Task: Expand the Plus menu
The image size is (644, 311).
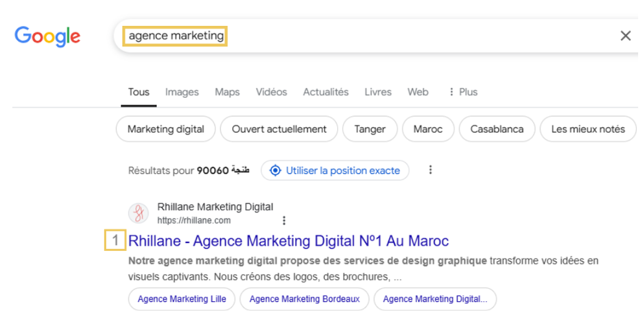Action: tap(463, 92)
